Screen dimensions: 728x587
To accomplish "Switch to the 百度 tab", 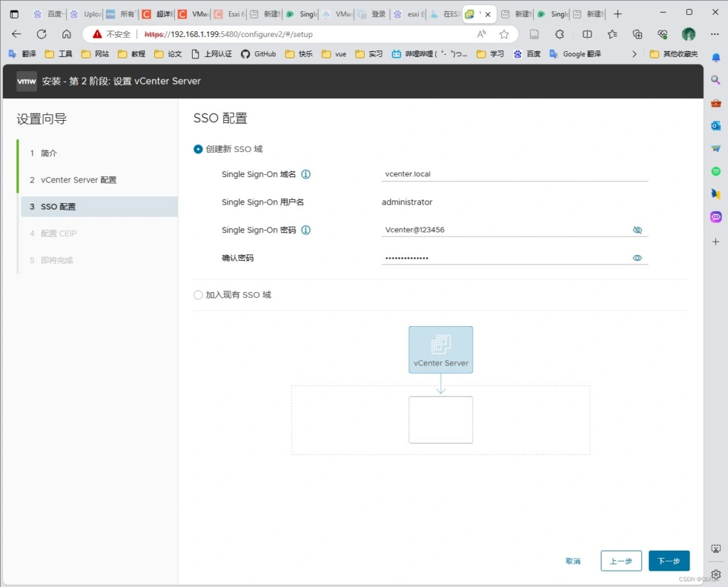I will [x=49, y=14].
